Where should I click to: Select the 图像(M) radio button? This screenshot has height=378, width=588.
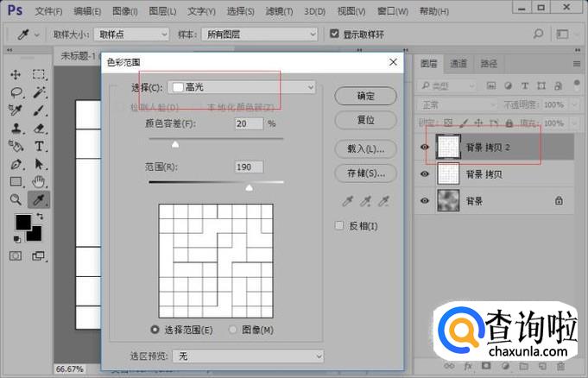[233, 330]
